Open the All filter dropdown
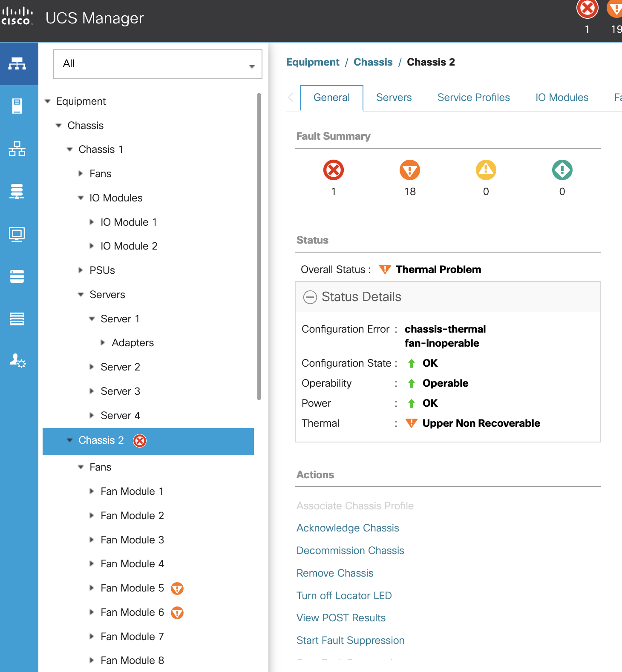Viewport: 622px width, 672px height. point(157,64)
